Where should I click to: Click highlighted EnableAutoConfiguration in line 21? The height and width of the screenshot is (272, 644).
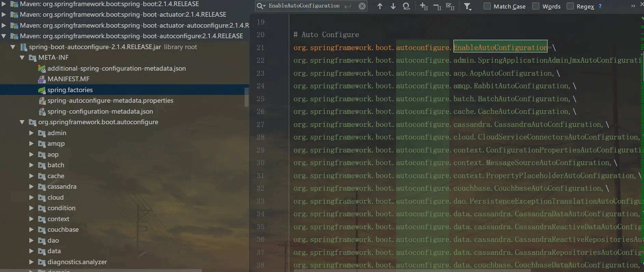[x=500, y=47]
